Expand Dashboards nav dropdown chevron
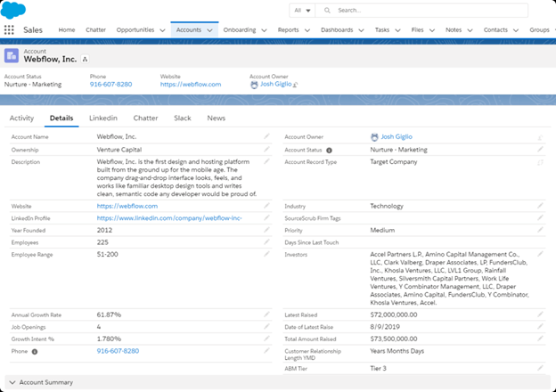The image size is (556, 392). coord(362,30)
